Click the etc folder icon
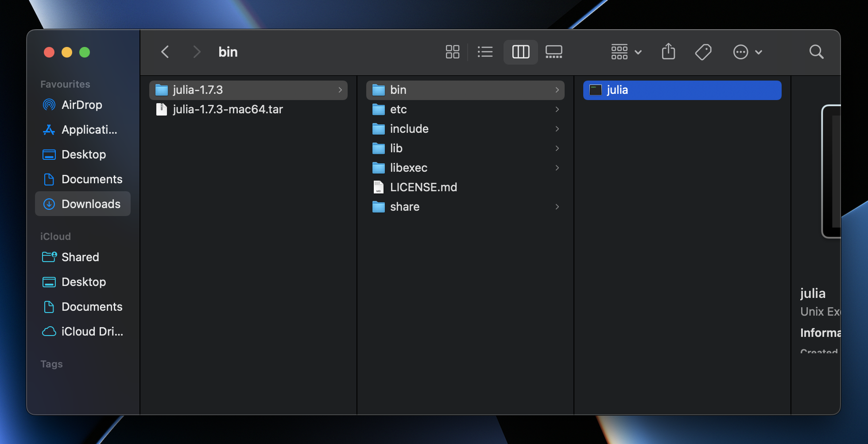The width and height of the screenshot is (868, 444). pyautogui.click(x=379, y=109)
